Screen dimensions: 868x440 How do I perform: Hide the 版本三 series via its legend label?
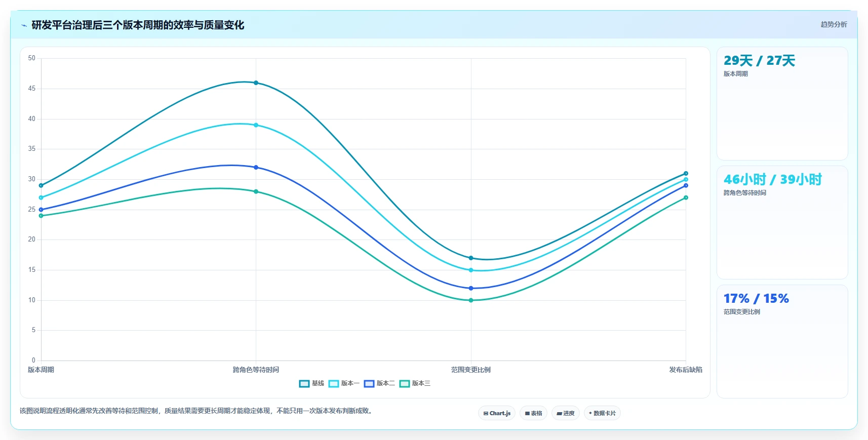(421, 383)
